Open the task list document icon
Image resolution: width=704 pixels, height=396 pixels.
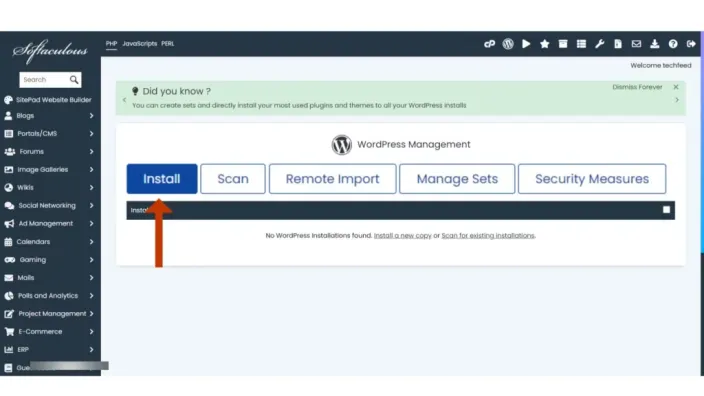[x=618, y=44]
